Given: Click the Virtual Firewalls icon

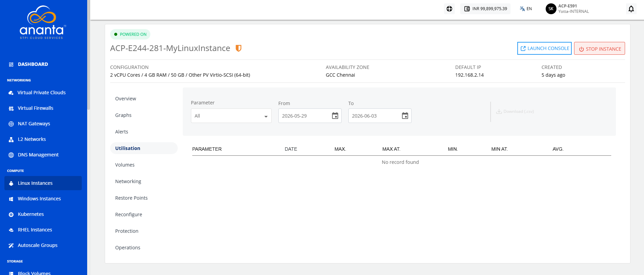Looking at the screenshot, I should 11,108.
